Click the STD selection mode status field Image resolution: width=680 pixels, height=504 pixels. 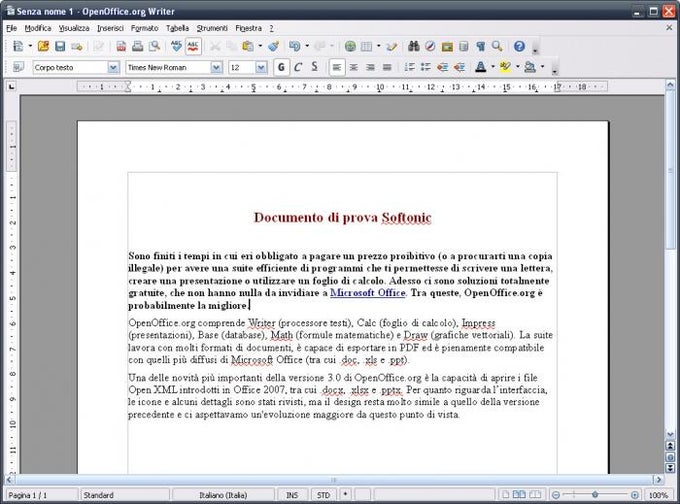pos(323,495)
